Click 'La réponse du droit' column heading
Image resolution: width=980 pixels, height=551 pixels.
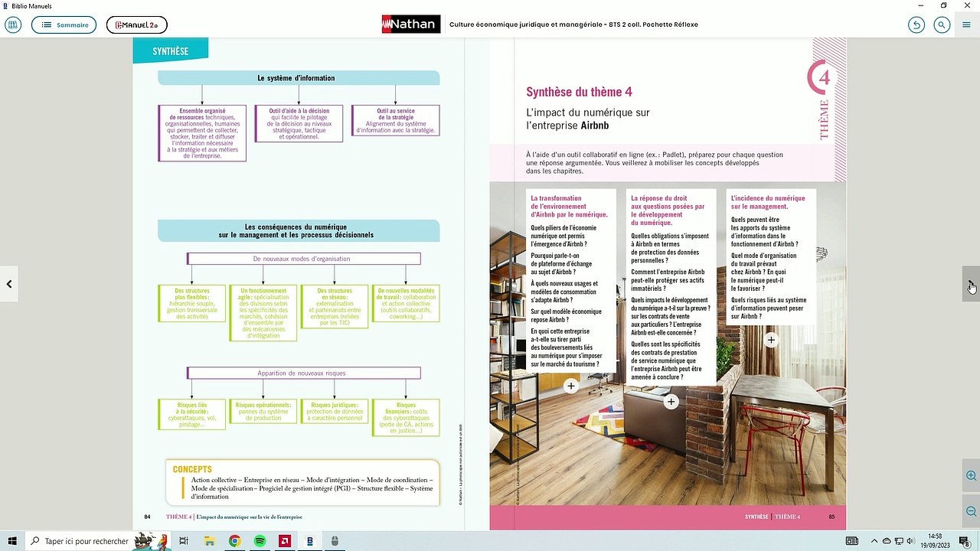pos(668,210)
